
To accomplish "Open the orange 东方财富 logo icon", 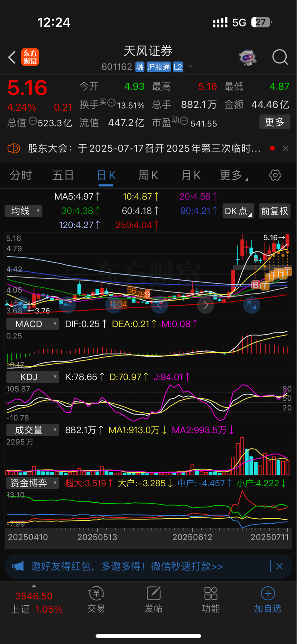I will tap(30, 57).
